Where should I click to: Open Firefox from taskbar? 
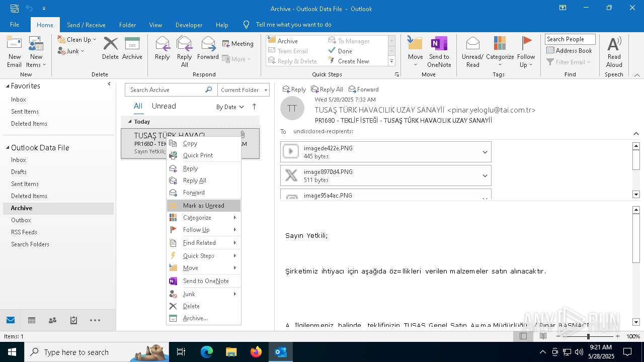[x=256, y=352]
